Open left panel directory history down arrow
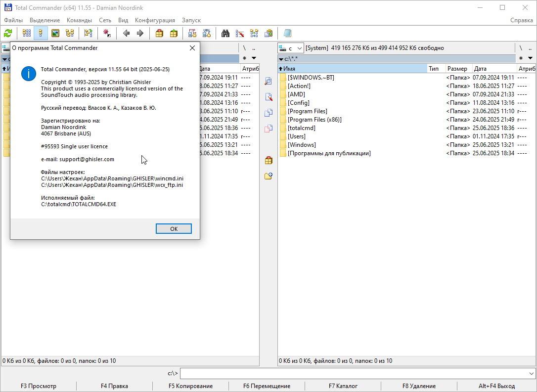 pos(254,58)
